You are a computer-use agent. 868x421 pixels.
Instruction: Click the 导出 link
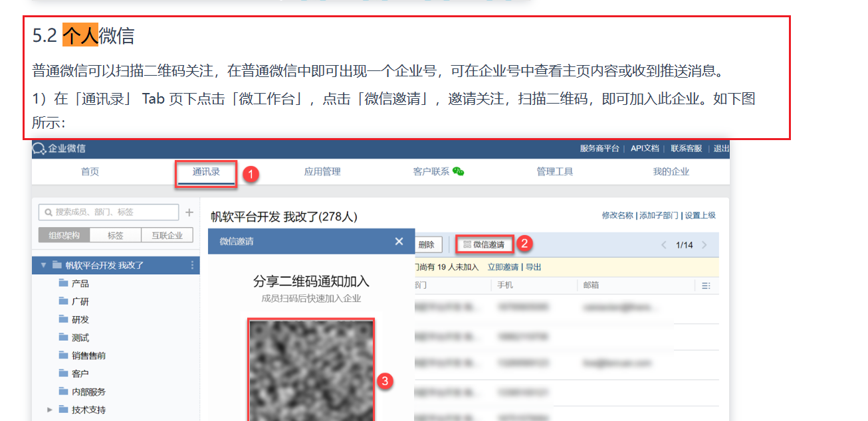(533, 267)
